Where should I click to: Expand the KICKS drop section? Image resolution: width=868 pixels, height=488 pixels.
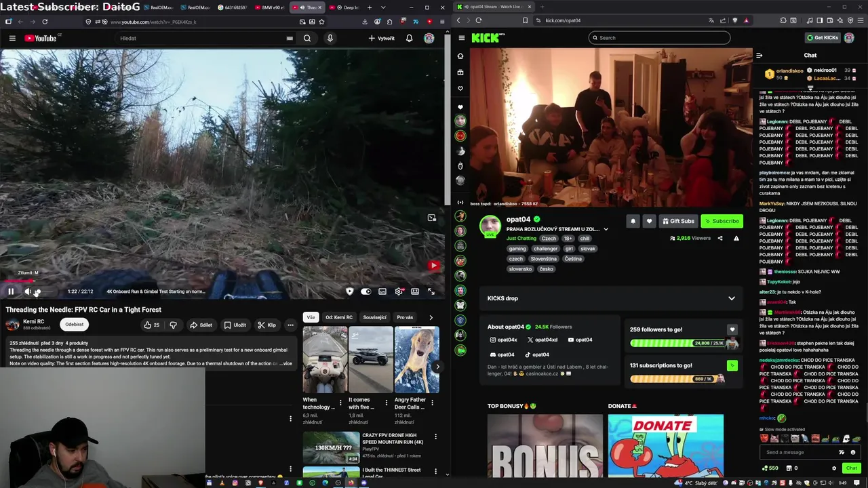pyautogui.click(x=731, y=298)
